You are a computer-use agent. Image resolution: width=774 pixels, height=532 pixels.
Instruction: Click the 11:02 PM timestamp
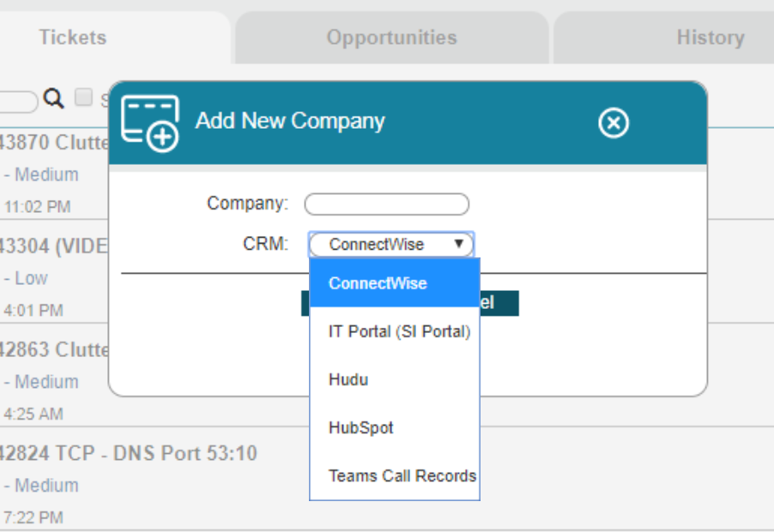(x=38, y=206)
